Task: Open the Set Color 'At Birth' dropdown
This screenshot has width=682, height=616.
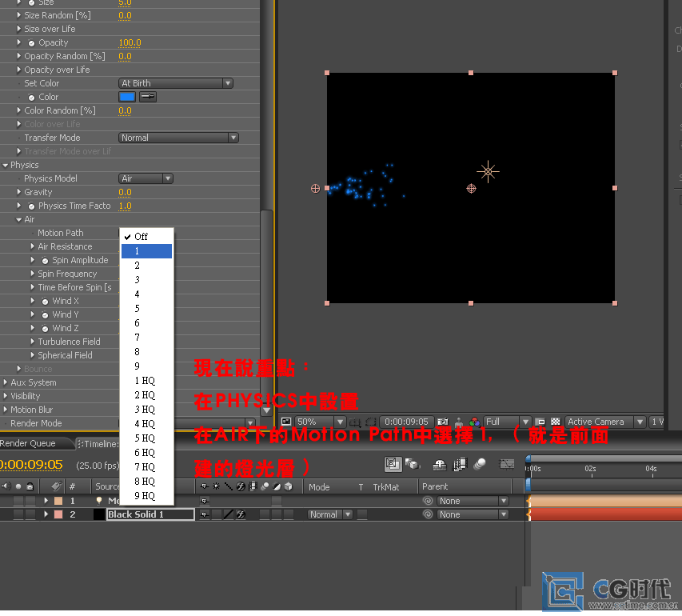Action: (176, 83)
